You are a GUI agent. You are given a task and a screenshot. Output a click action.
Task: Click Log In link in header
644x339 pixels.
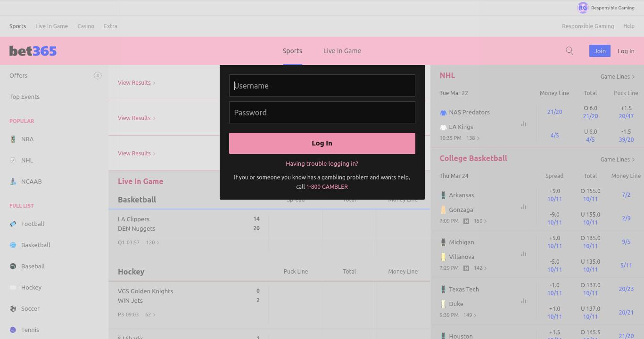[x=626, y=51]
